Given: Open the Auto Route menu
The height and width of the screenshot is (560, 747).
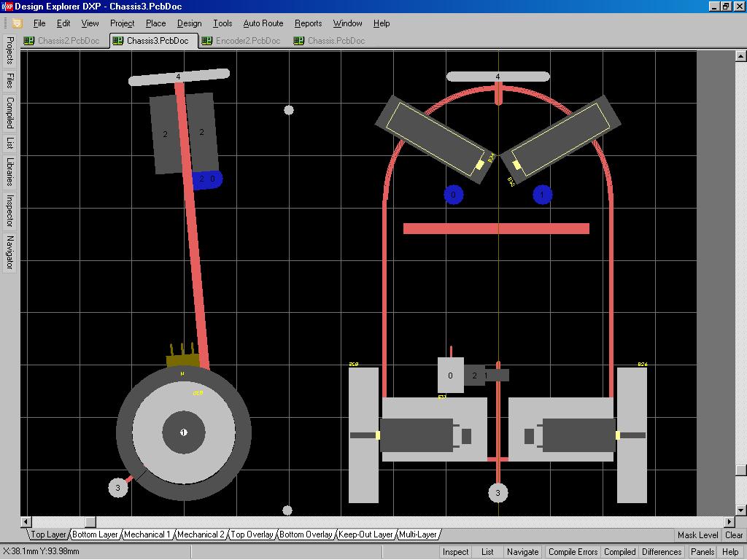Looking at the screenshot, I should [263, 23].
